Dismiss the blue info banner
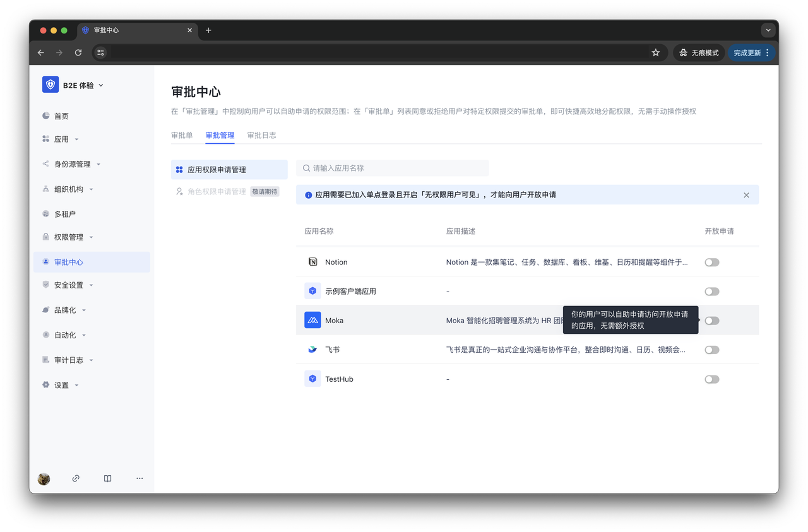 pyautogui.click(x=746, y=195)
